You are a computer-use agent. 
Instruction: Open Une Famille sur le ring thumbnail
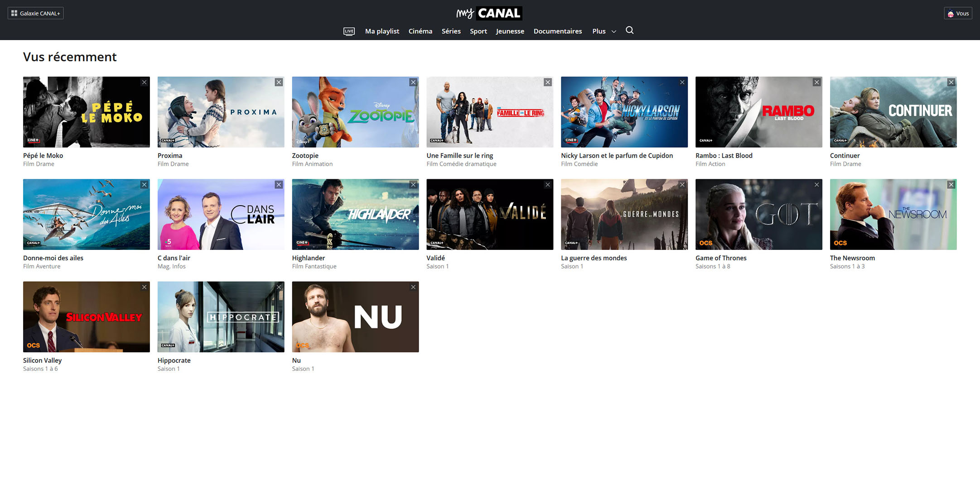tap(490, 112)
